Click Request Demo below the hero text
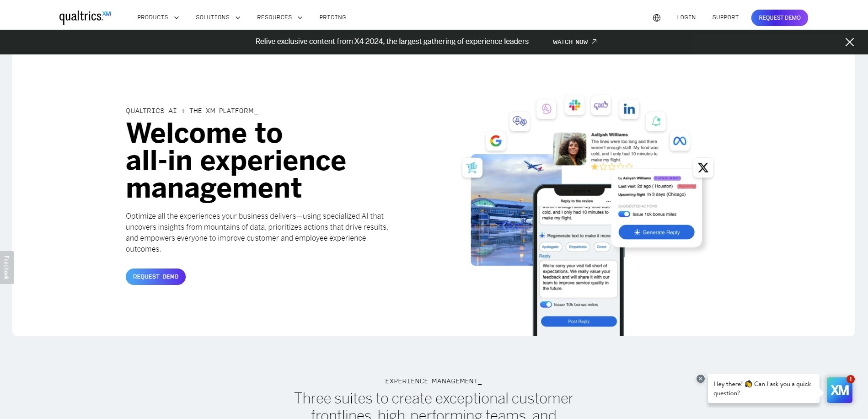The image size is (868, 419). tap(155, 277)
